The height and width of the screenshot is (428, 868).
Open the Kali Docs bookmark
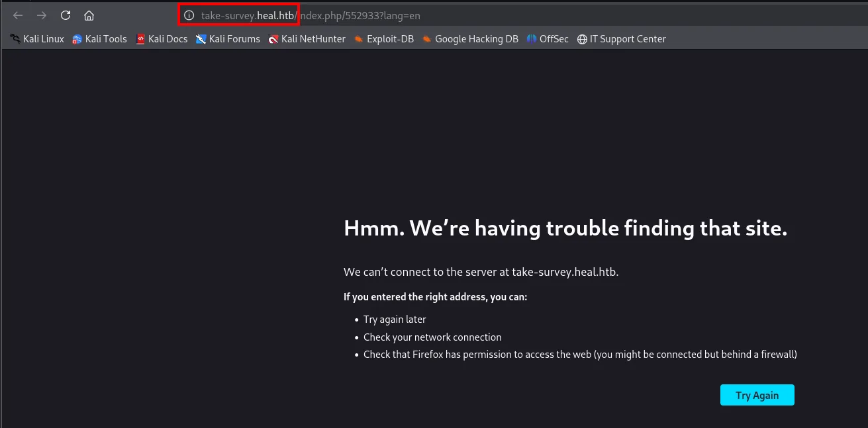[162, 39]
